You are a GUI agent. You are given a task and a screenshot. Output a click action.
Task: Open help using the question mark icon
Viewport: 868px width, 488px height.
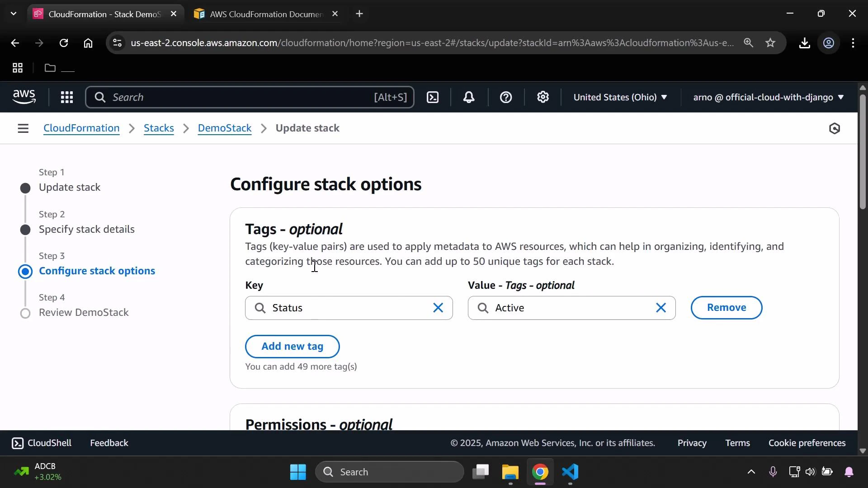(x=506, y=97)
